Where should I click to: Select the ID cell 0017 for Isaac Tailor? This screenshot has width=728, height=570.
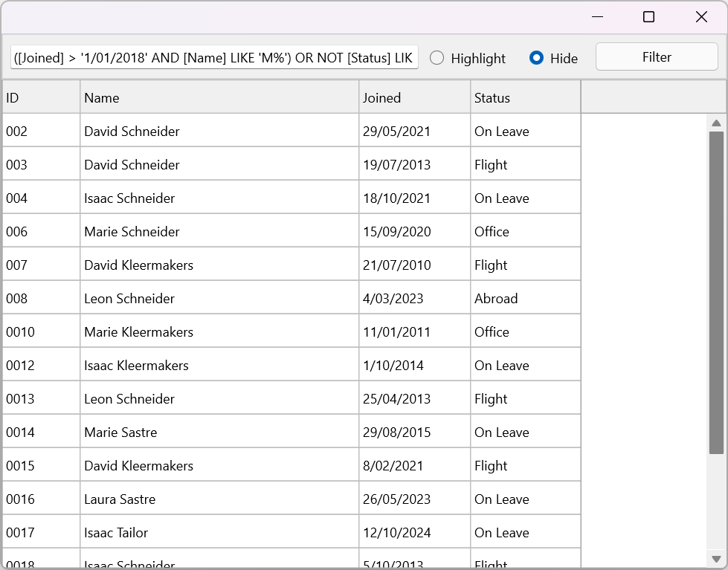click(x=40, y=531)
